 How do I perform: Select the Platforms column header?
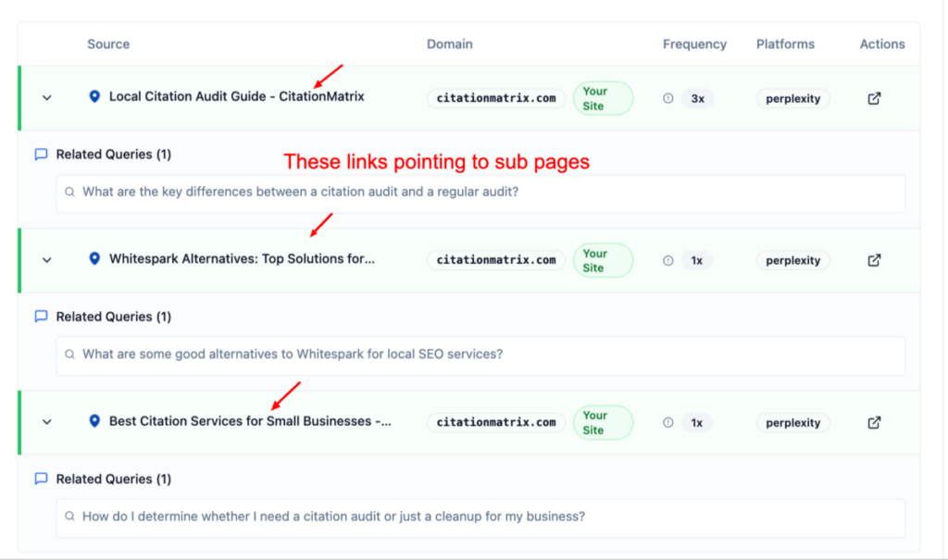pos(785,44)
